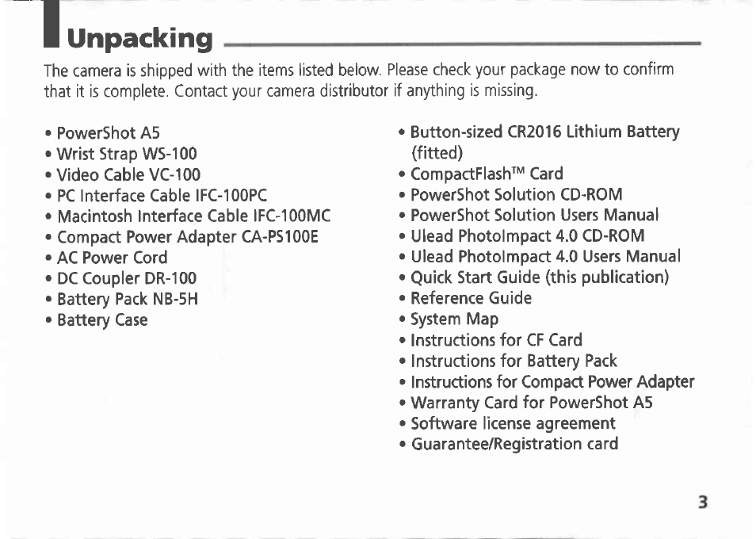Click the CompactFlash Card entry

[487, 174]
